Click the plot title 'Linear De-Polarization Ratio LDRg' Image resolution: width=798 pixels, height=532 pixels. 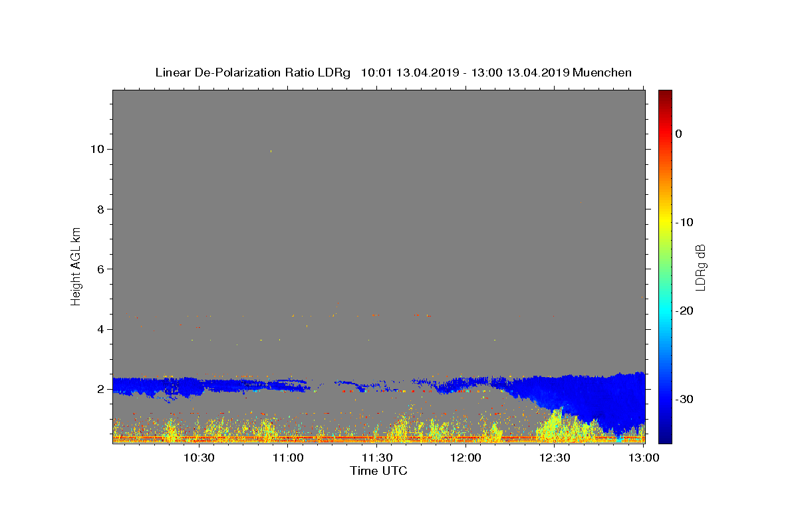point(253,72)
